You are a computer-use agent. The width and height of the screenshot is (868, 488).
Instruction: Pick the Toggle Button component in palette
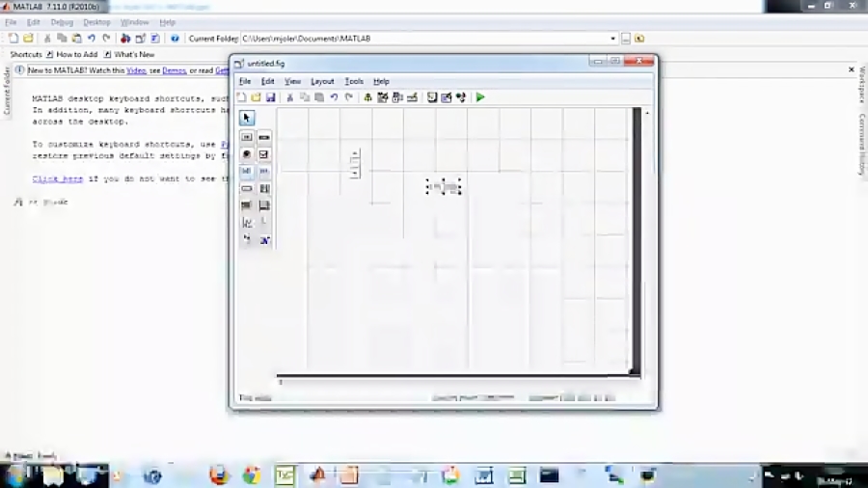(247, 205)
